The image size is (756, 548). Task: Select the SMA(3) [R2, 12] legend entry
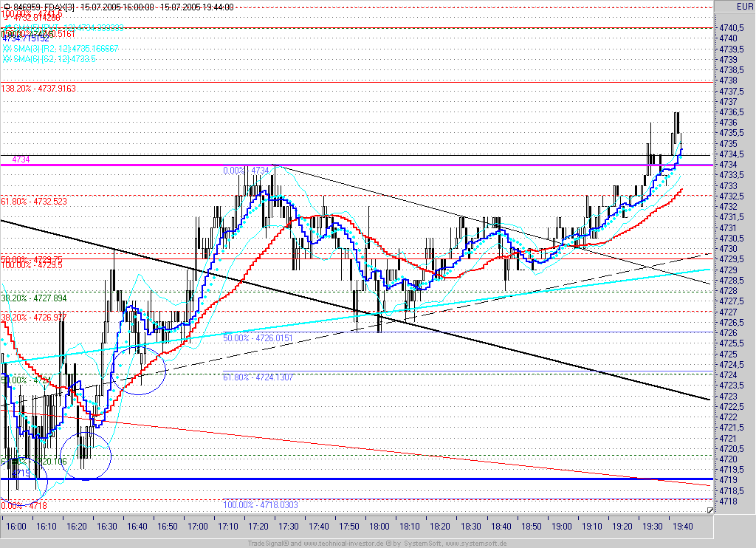coord(61,49)
